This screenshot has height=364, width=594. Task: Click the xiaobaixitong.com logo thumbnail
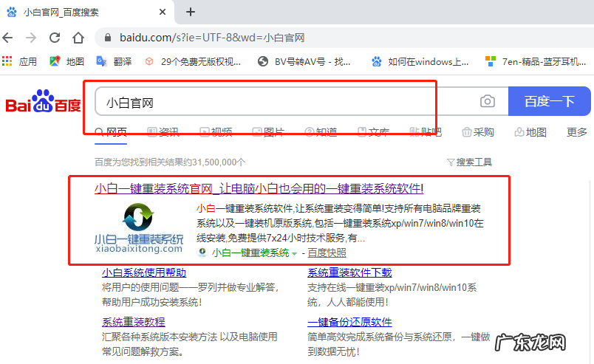tap(139, 227)
